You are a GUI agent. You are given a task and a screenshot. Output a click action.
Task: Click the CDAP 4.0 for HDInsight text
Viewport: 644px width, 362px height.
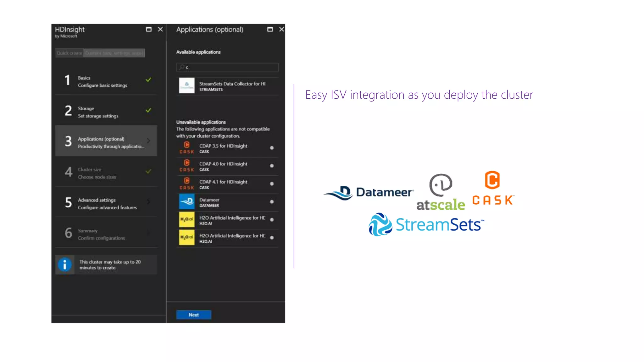(223, 164)
